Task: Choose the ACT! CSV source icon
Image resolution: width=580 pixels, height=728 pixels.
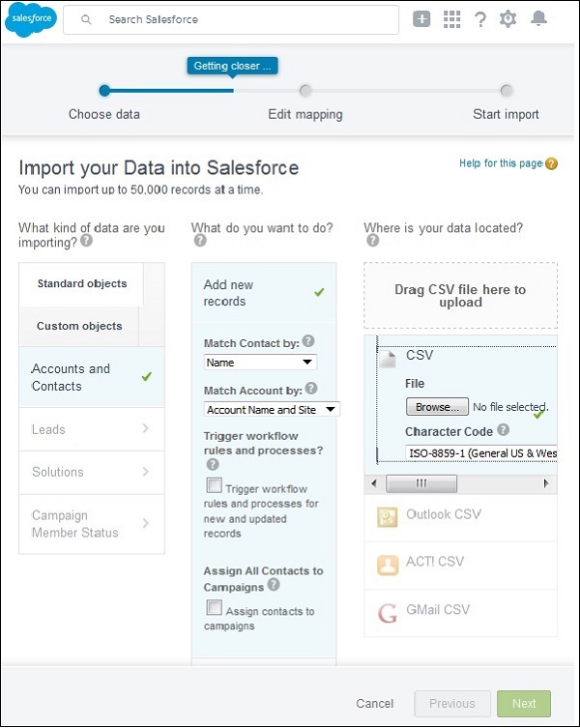Action: pos(387,564)
